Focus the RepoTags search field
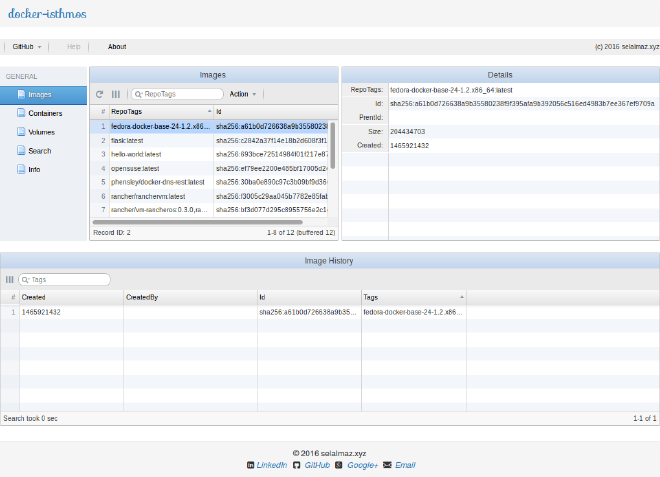This screenshot has width=660, height=477. [x=177, y=94]
